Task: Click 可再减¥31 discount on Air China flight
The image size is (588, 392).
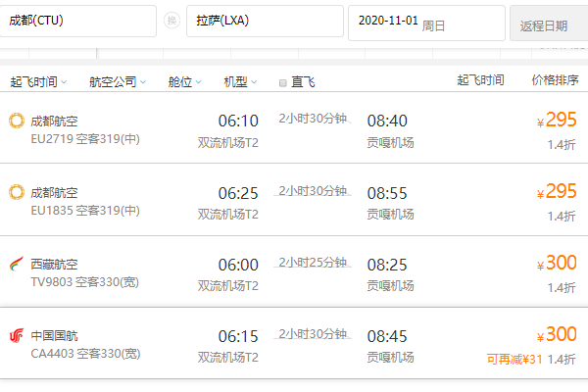Action: (x=514, y=359)
